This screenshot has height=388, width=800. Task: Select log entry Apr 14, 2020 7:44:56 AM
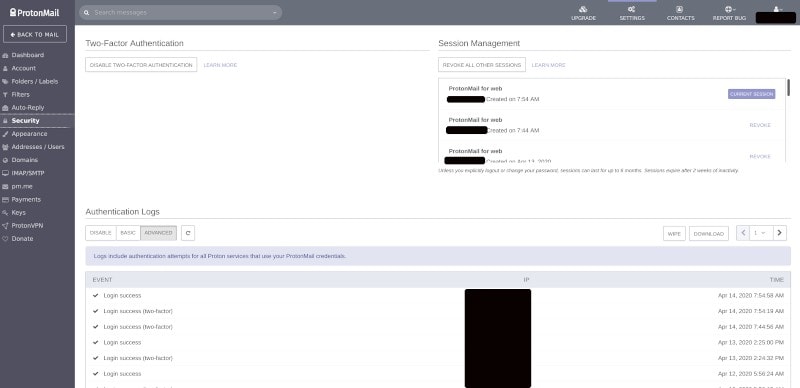[x=438, y=327]
